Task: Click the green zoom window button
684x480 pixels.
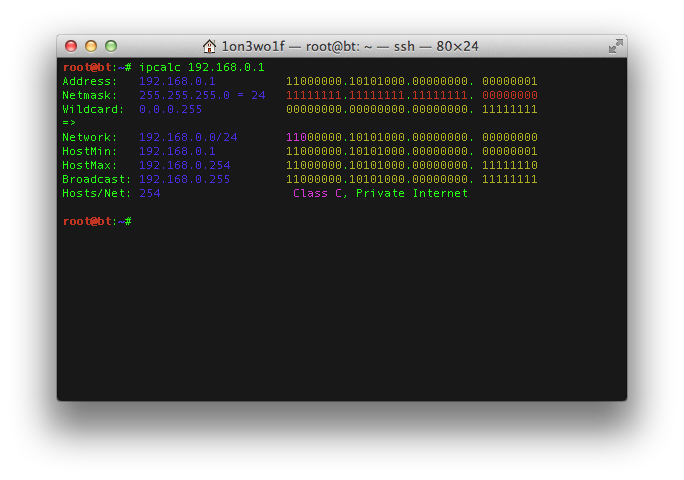Action: (111, 46)
